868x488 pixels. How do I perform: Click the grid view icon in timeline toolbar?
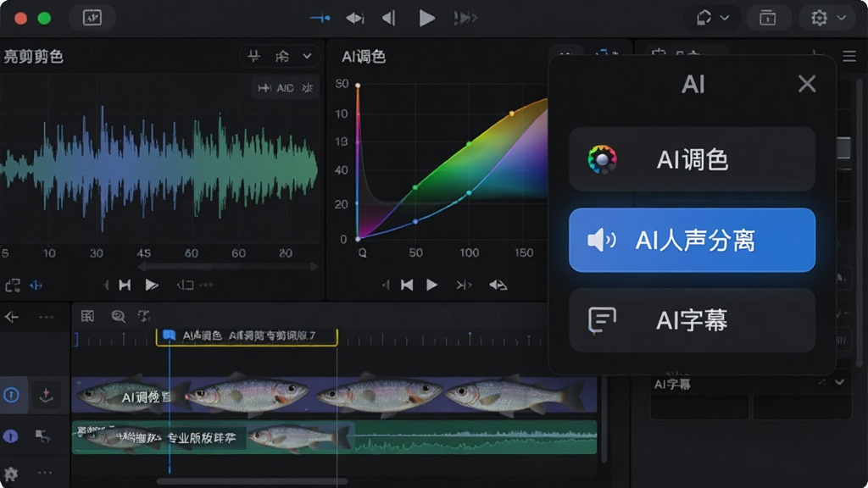(87, 316)
